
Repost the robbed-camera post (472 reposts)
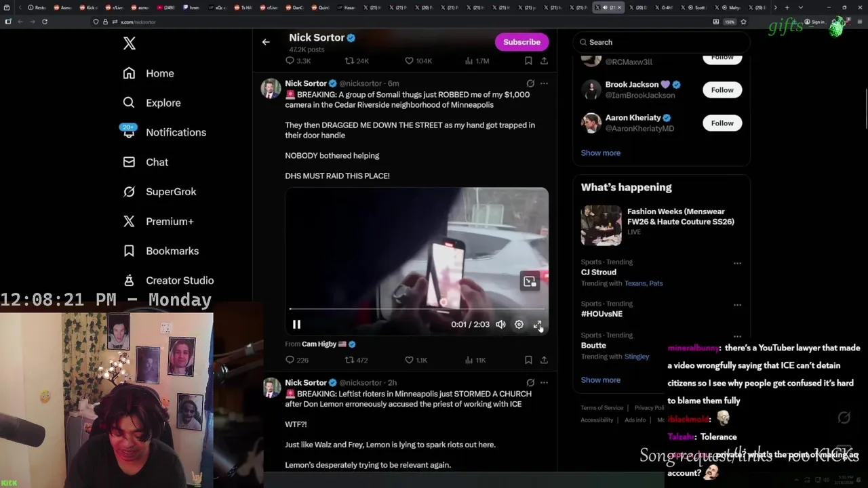(x=356, y=360)
